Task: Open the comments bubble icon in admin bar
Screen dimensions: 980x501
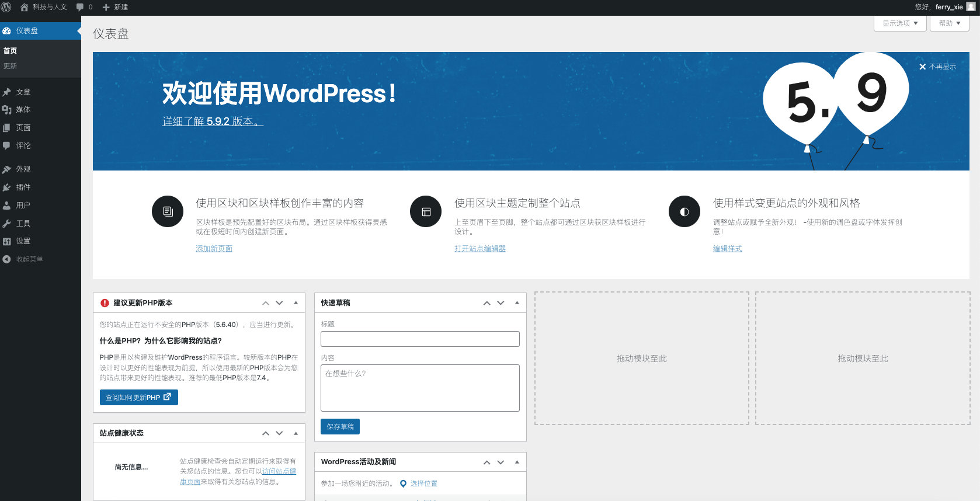Action: (81, 7)
